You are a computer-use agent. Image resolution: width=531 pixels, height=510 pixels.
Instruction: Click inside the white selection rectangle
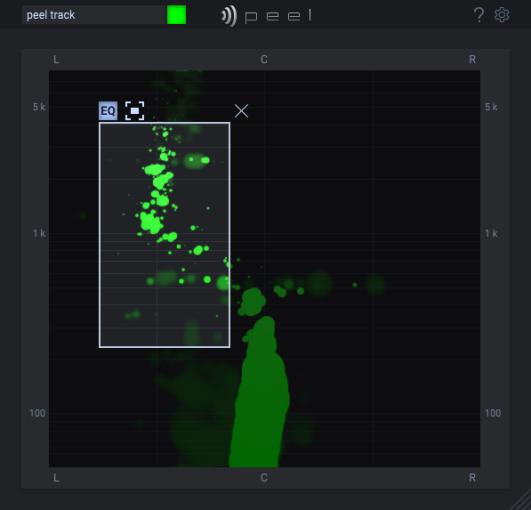tap(165, 235)
